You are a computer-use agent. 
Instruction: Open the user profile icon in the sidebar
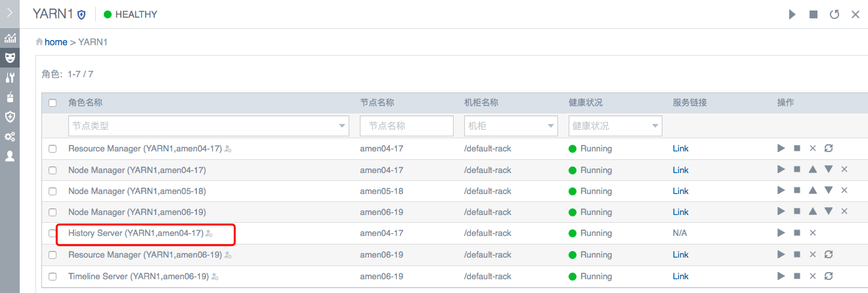(10, 157)
